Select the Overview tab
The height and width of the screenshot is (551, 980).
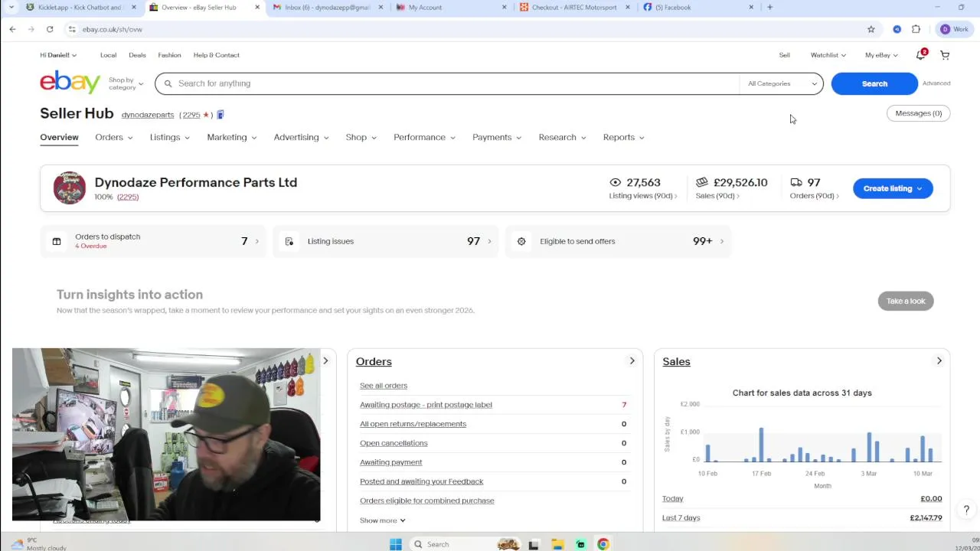click(x=59, y=137)
